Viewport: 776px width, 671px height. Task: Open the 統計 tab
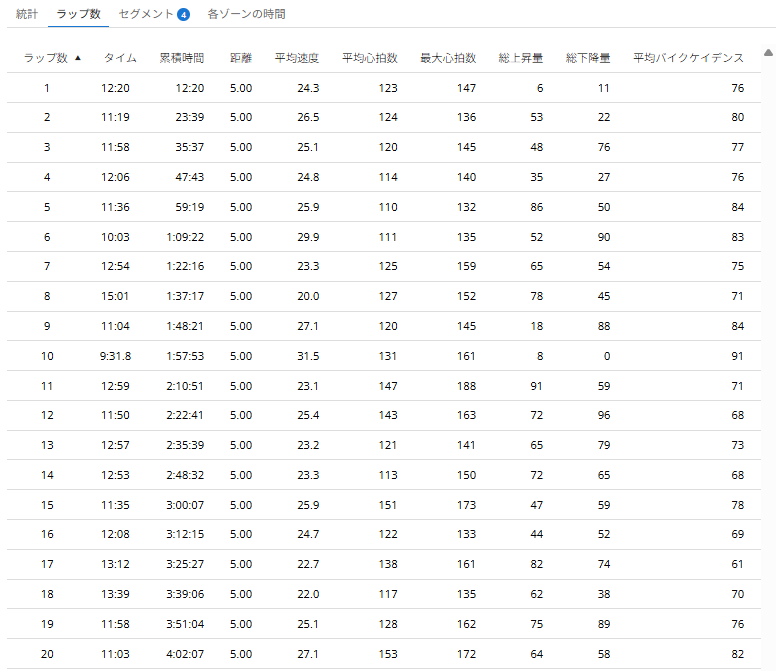(27, 15)
